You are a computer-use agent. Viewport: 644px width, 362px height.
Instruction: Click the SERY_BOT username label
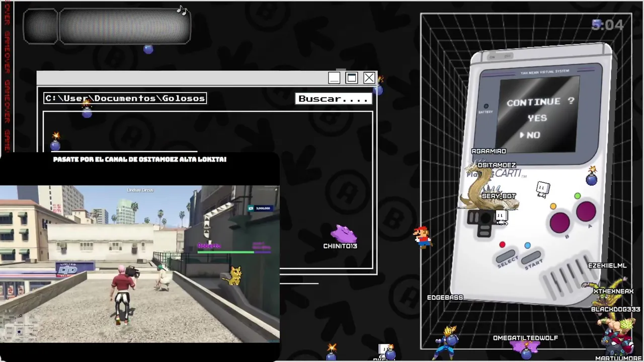(499, 196)
